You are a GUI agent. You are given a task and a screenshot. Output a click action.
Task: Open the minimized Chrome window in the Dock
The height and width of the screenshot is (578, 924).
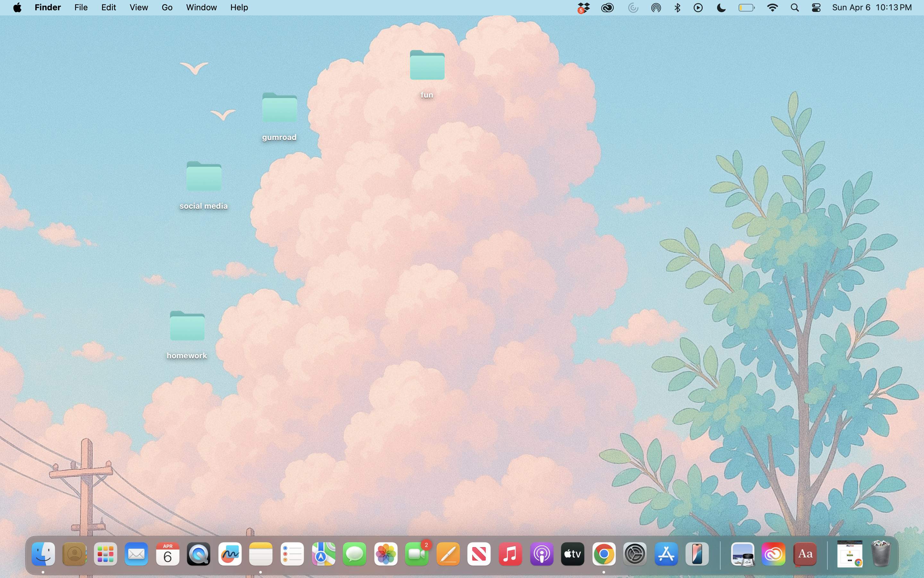(x=850, y=554)
